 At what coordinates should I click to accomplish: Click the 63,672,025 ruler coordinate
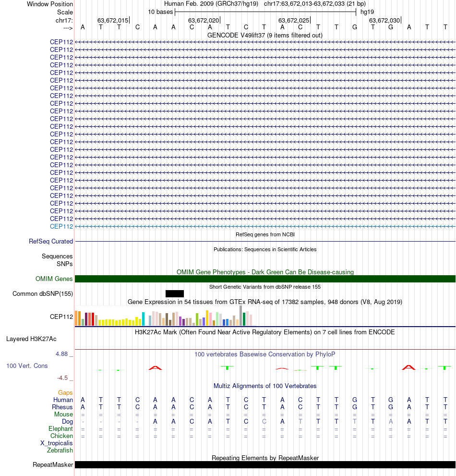[294, 20]
